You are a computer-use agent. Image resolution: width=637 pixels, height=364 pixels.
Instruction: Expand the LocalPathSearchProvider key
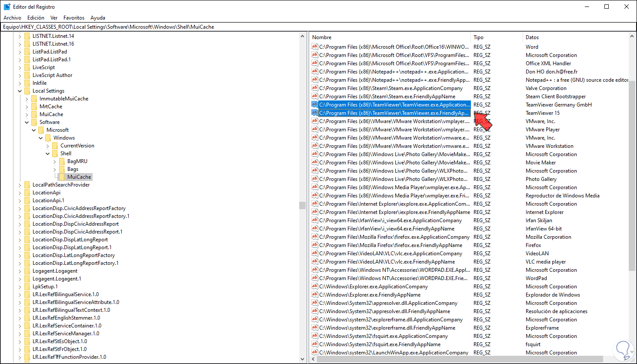point(20,185)
